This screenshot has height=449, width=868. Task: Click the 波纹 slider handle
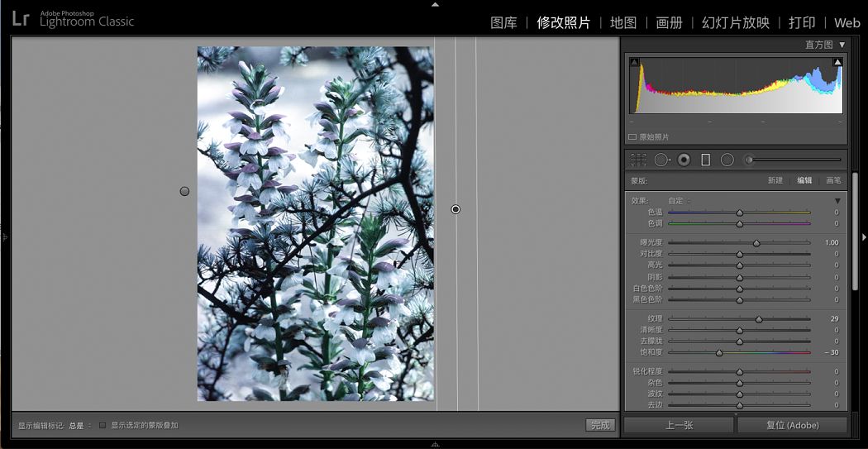[740, 394]
